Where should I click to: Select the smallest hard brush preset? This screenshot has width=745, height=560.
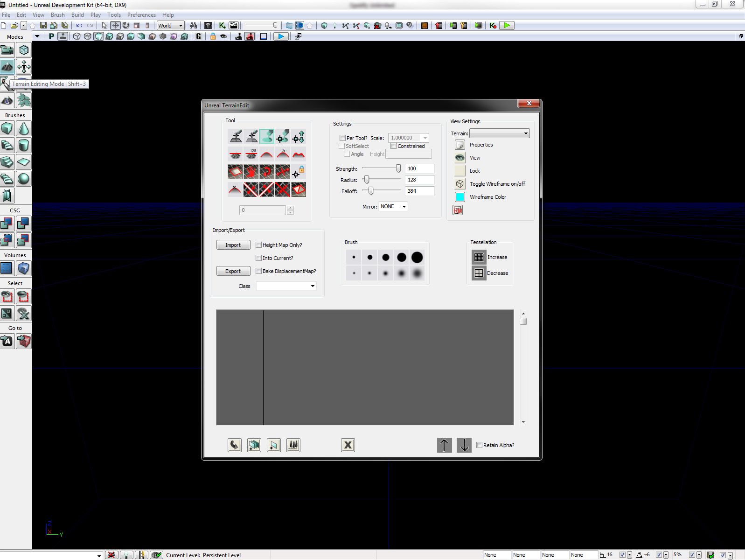(x=354, y=257)
